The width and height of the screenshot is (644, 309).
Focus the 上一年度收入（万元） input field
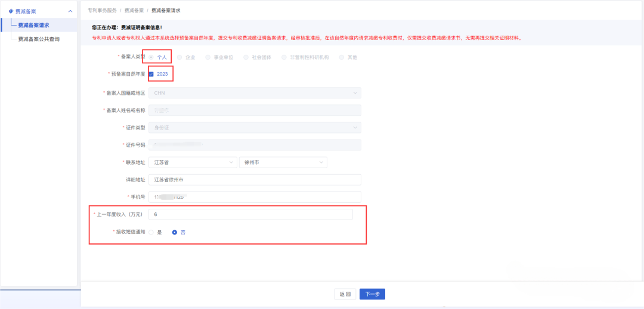coord(250,214)
